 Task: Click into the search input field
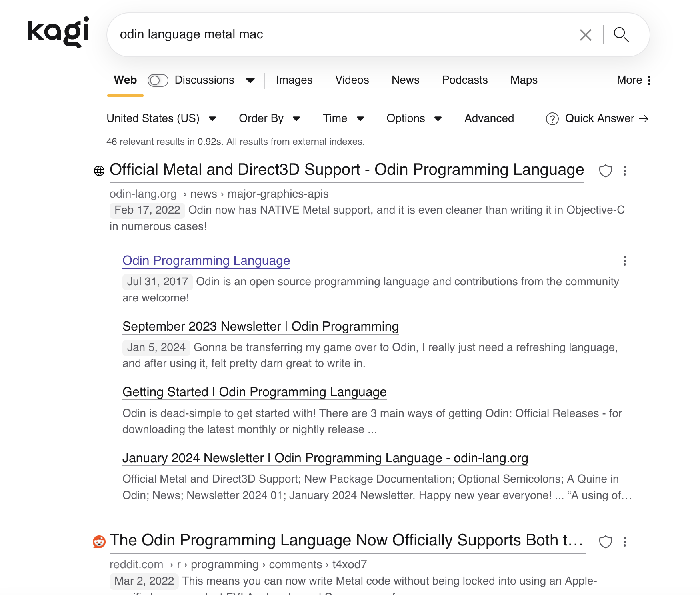point(340,35)
